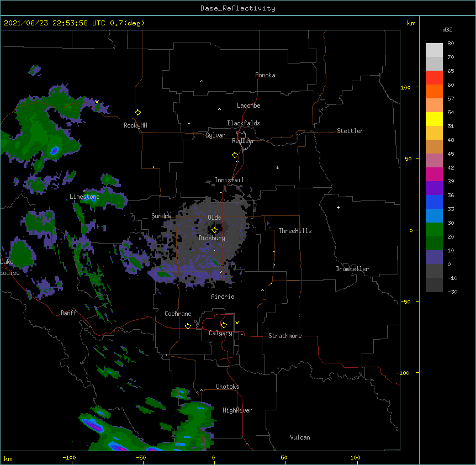The height and width of the screenshot is (465, 476).
Task: Click the yellow diamond marker below Cochrane
Action: (188, 326)
